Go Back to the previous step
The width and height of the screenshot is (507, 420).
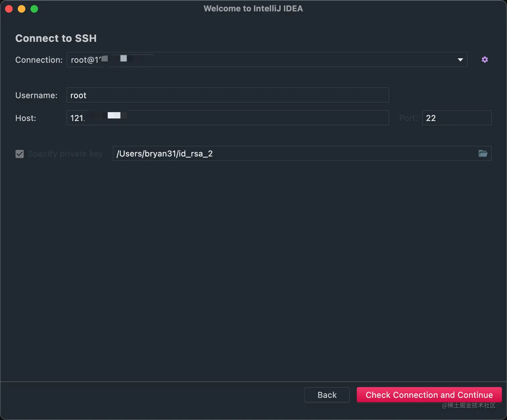click(x=327, y=395)
